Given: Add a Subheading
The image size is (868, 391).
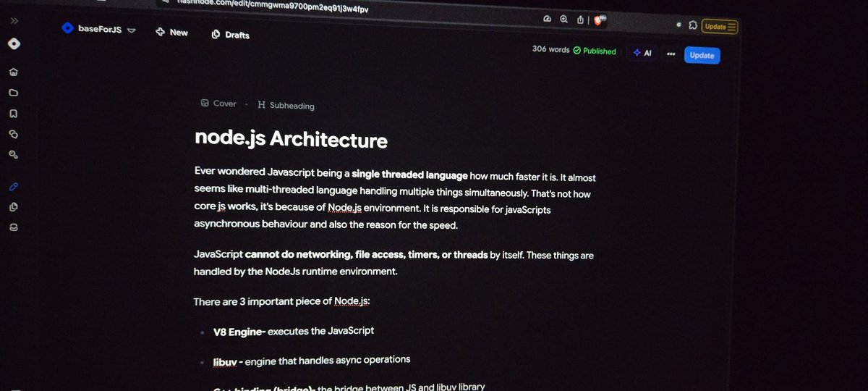Looking at the screenshot, I should coord(286,105).
